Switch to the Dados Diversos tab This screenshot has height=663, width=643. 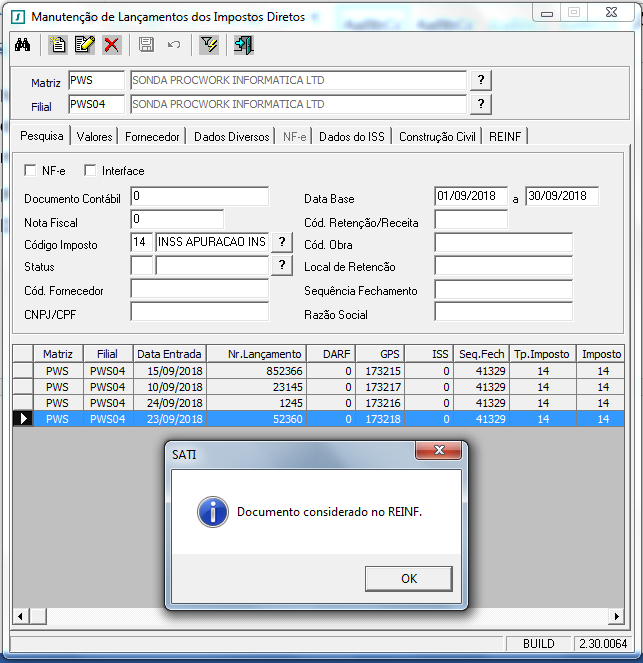(231, 137)
